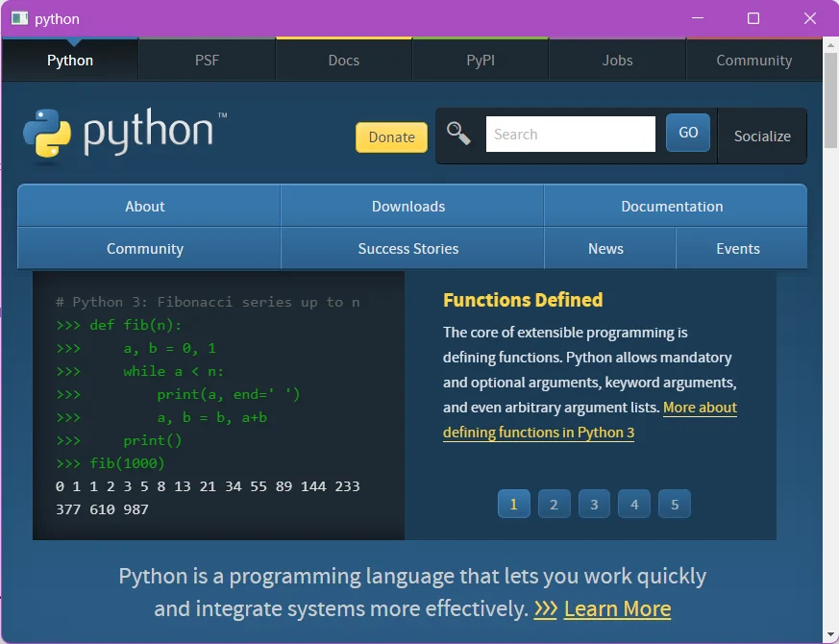Click the scrollbar up arrow

[830, 45]
